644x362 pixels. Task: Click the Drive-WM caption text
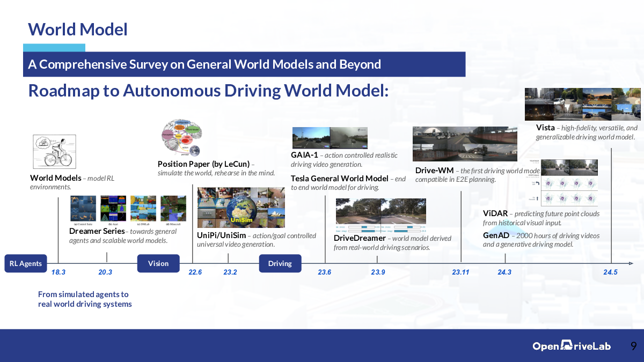(x=478, y=175)
